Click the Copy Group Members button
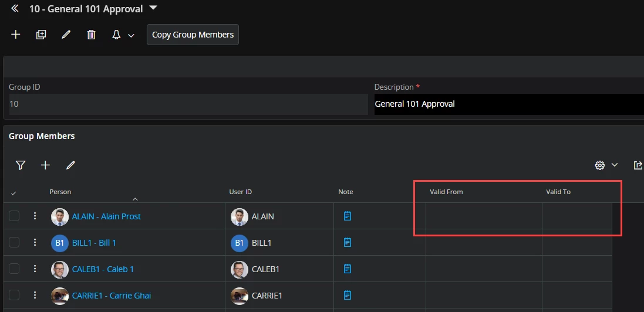The height and width of the screenshot is (312, 644). point(193,35)
